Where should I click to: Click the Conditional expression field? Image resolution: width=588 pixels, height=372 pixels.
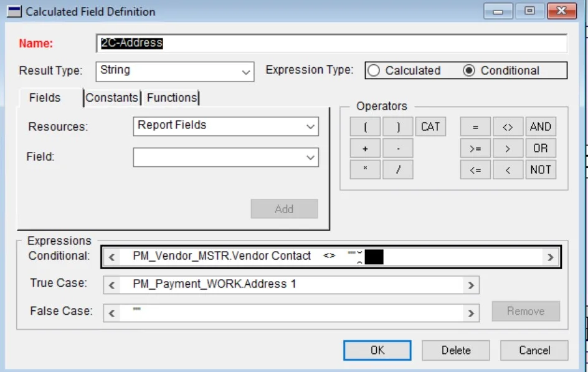click(x=331, y=257)
